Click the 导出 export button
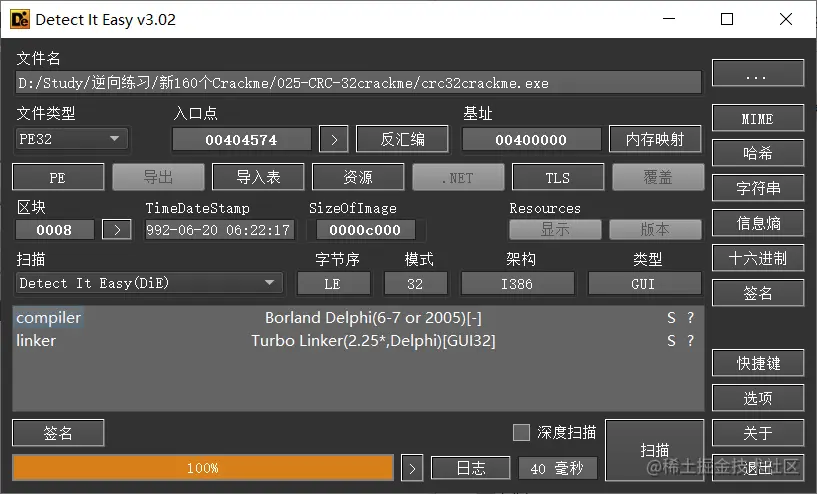The width and height of the screenshot is (817, 494). coord(158,178)
